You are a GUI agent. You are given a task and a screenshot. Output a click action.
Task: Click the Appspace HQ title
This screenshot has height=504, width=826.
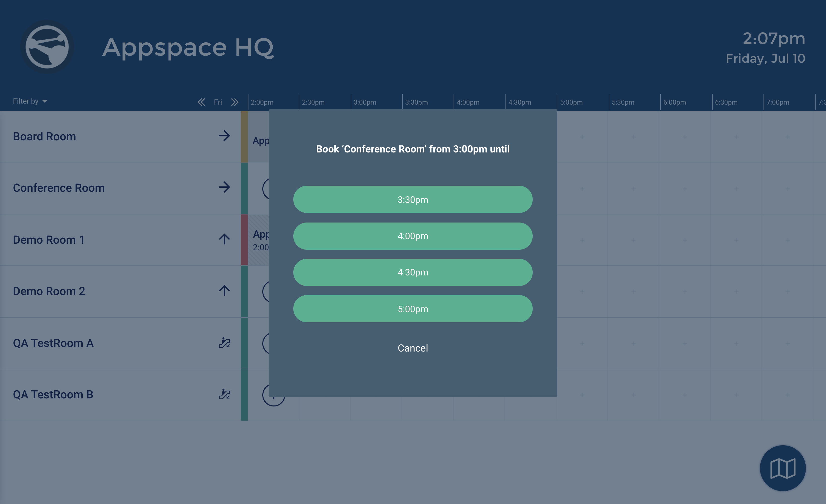pos(188,48)
